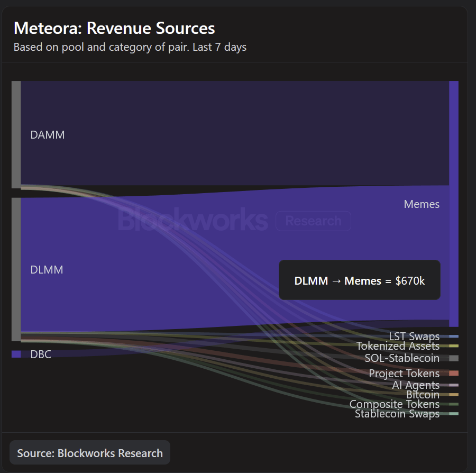Click the DBC source node swatch

16,354
